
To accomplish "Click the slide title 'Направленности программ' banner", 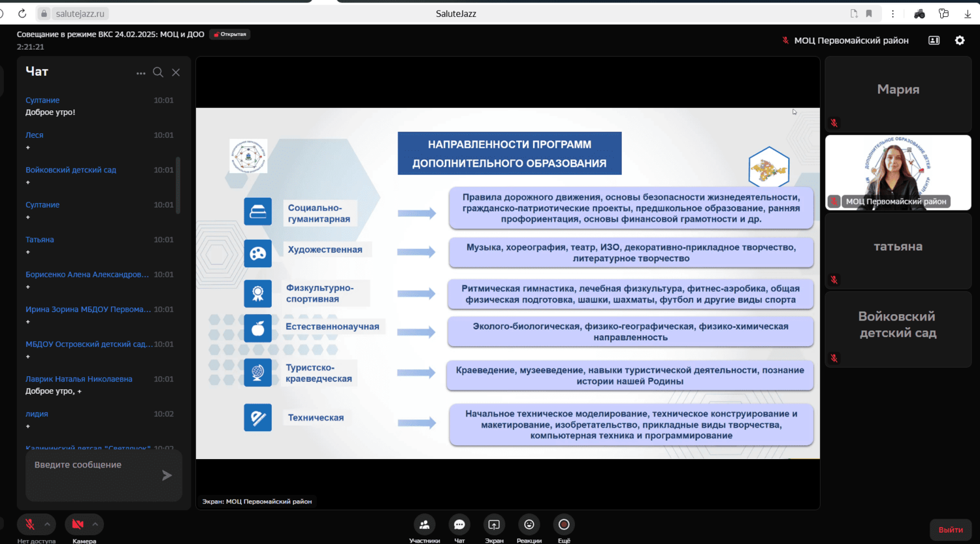I will point(510,153).
